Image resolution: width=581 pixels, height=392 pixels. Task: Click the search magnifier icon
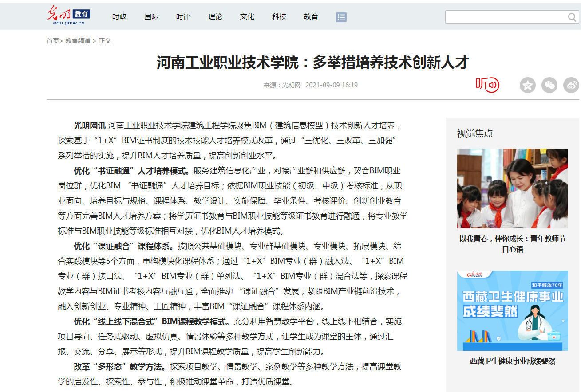click(572, 17)
